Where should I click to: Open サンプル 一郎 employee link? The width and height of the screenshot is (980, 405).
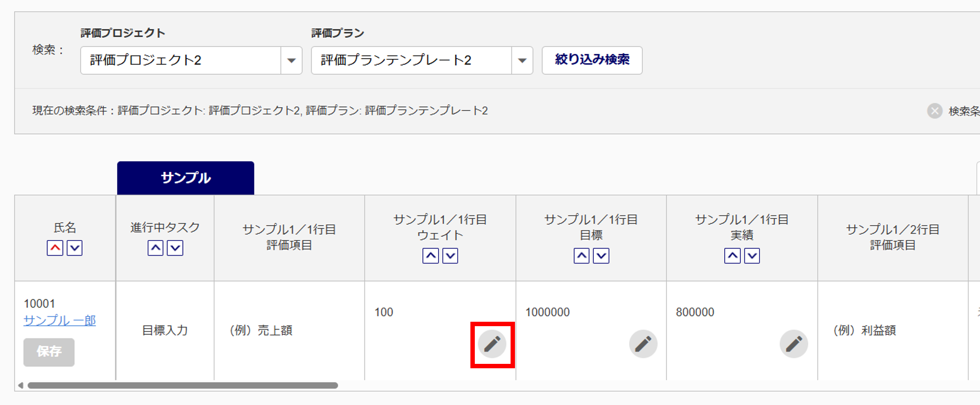[60, 320]
